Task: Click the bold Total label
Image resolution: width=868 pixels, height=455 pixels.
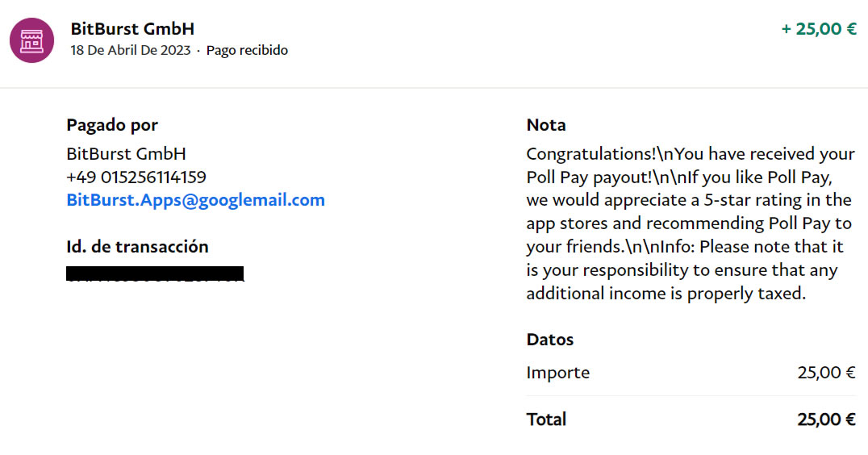Action: point(546,420)
